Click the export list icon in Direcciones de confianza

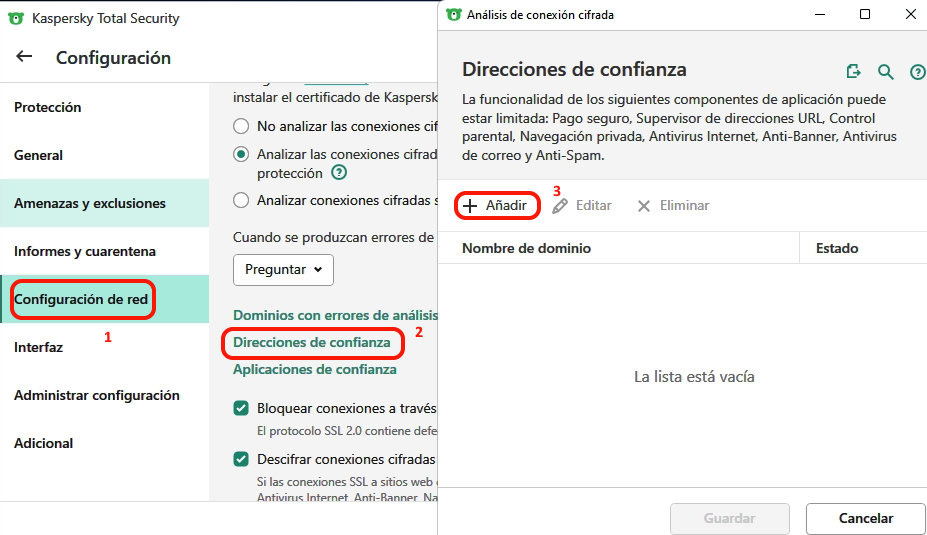point(853,72)
